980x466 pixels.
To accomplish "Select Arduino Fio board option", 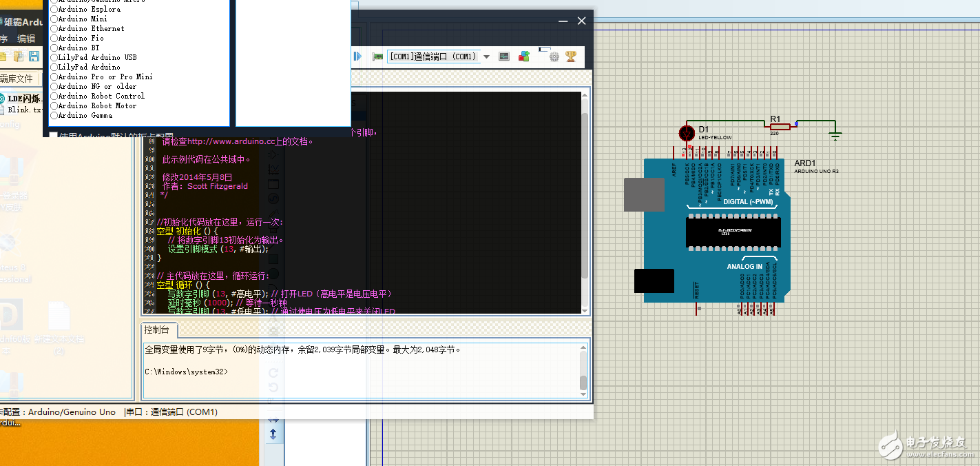I will [76, 39].
